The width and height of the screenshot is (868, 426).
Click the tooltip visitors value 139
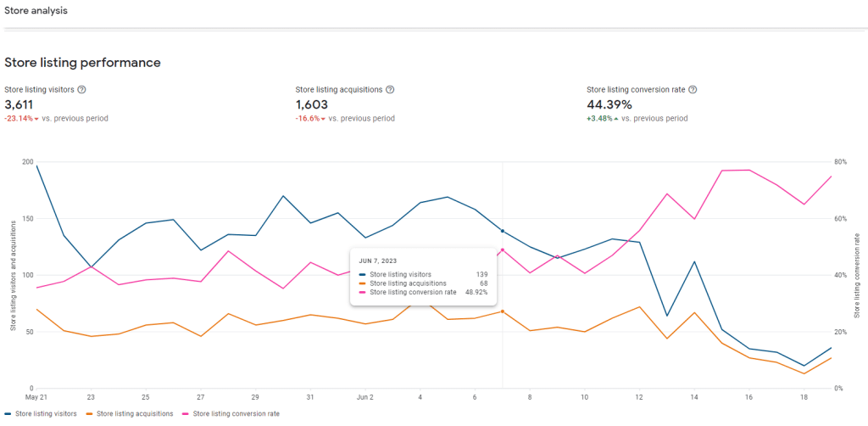[481, 274]
